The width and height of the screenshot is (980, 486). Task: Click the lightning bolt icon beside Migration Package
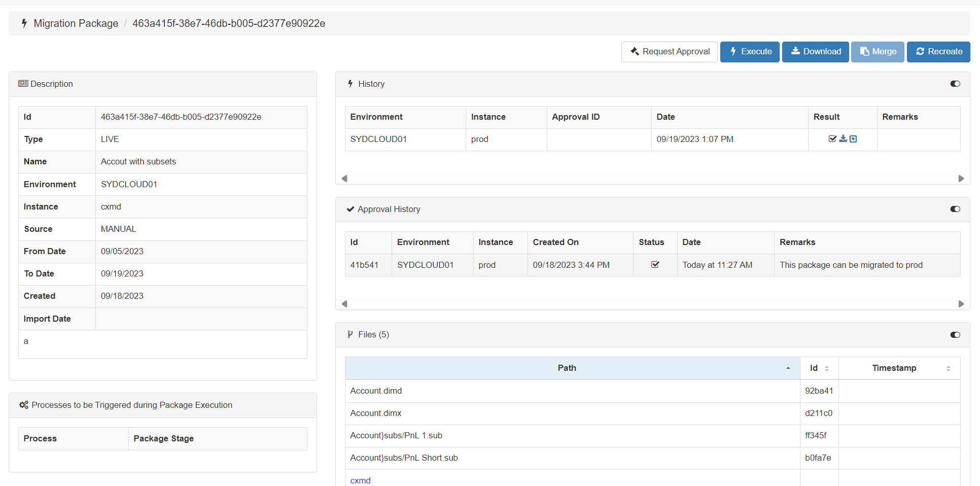[x=24, y=23]
